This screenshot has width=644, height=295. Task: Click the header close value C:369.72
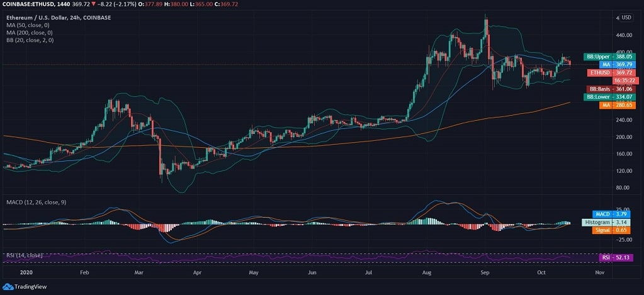click(226, 4)
